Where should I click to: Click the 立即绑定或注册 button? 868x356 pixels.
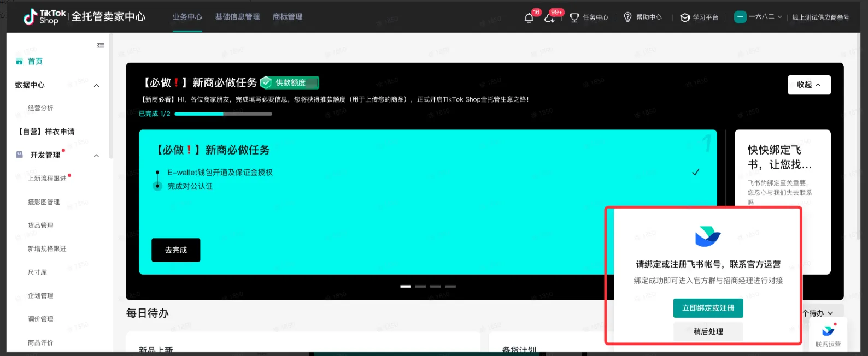click(x=708, y=308)
